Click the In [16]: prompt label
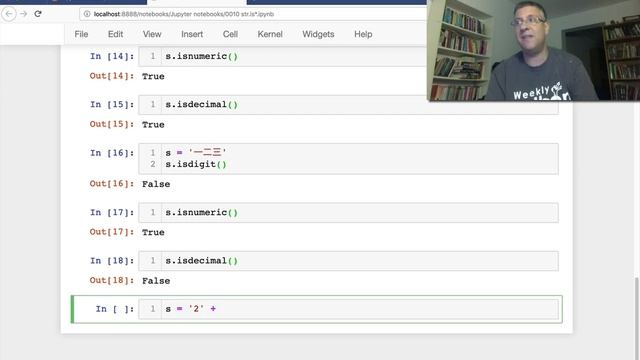This screenshot has width=640, height=360. tap(112, 153)
